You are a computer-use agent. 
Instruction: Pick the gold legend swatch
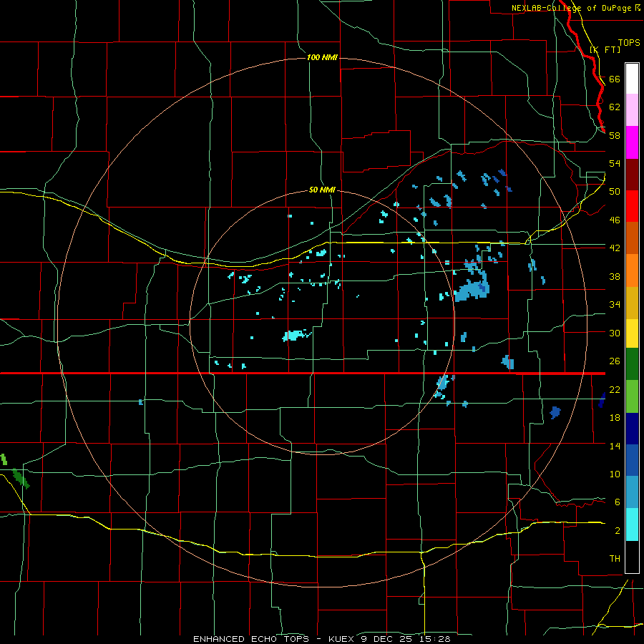point(632,303)
